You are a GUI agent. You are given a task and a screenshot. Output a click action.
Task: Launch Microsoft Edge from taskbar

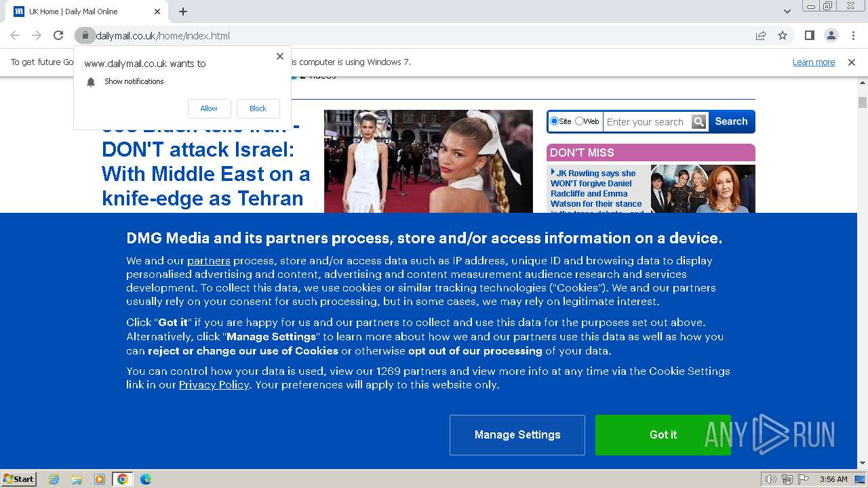point(146,479)
